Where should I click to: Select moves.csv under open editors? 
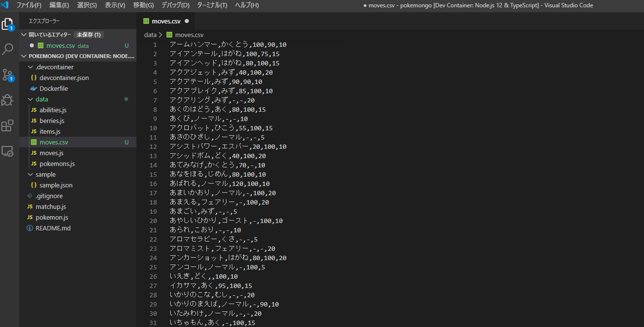[x=78, y=46]
